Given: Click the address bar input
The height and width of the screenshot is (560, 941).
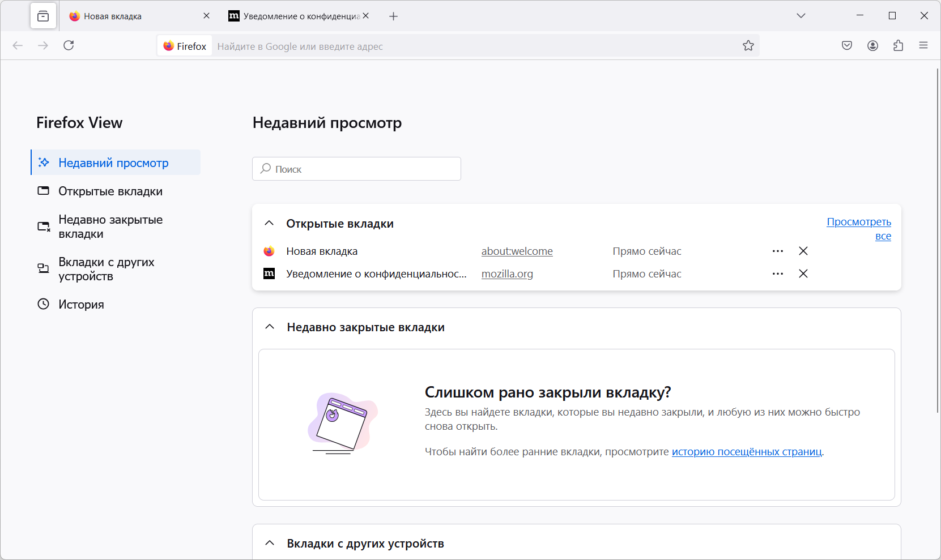Looking at the screenshot, I should pos(476,46).
